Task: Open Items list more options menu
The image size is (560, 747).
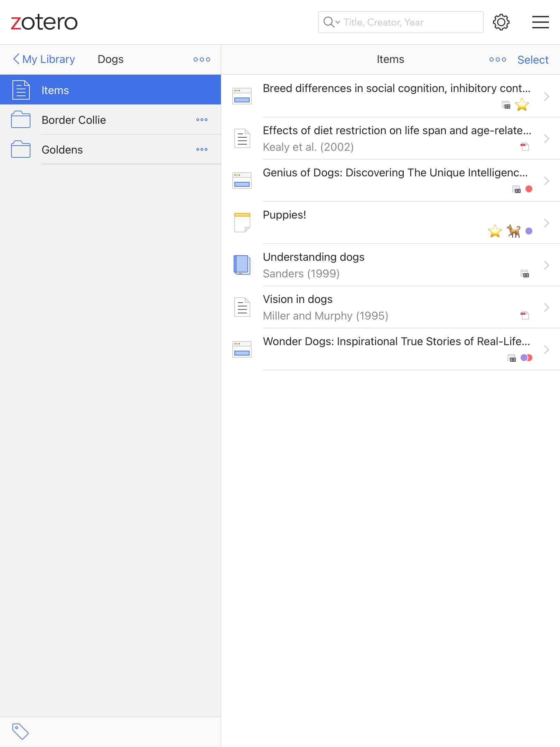Action: coord(498,59)
